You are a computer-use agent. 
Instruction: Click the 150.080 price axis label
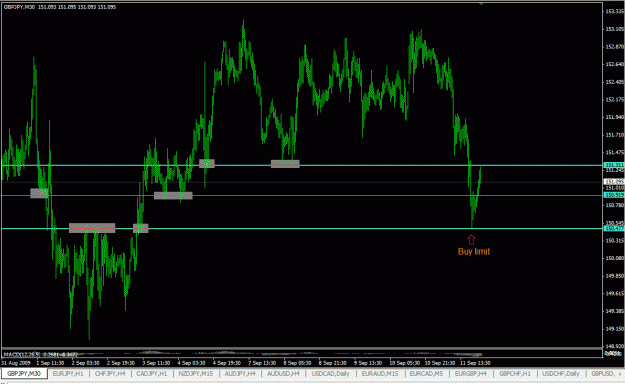tap(614, 258)
